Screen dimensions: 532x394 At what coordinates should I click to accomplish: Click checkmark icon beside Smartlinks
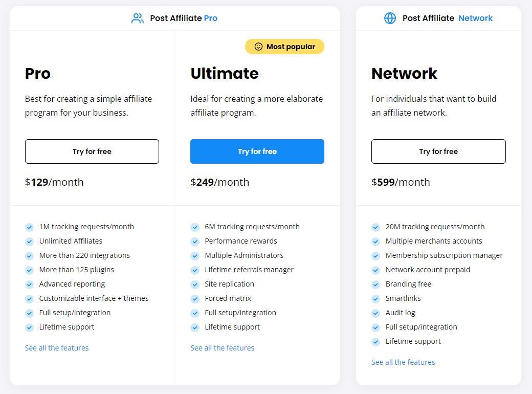(x=375, y=299)
